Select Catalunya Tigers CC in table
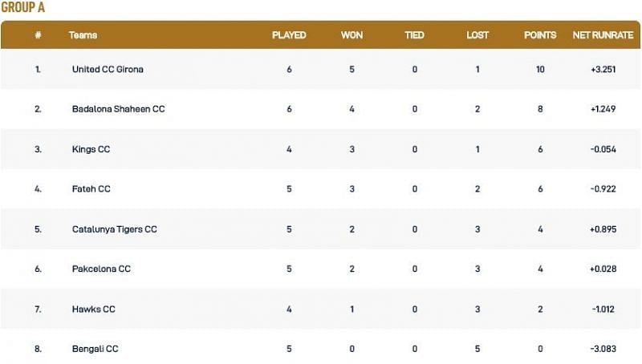This screenshot has height=364, width=642. click(114, 229)
